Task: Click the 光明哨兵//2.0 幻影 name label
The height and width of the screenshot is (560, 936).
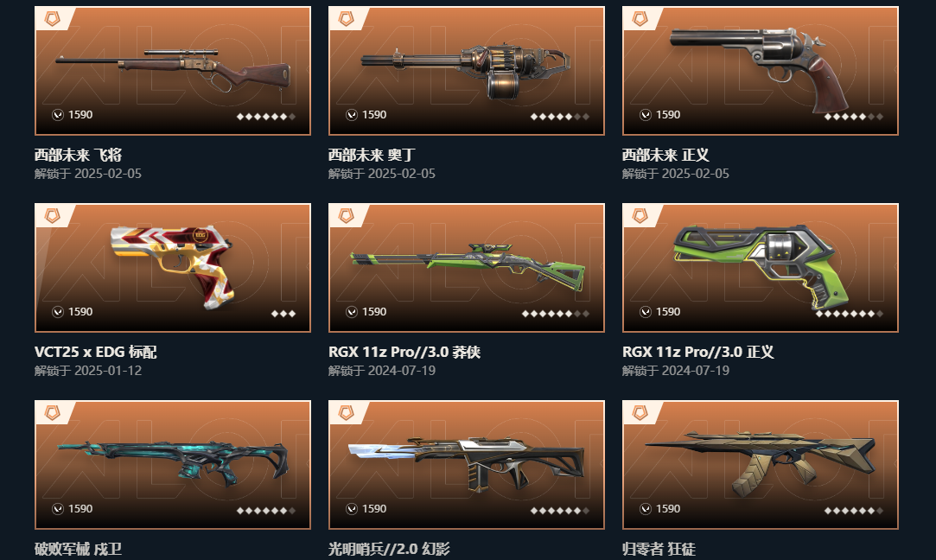Action: tap(389, 549)
